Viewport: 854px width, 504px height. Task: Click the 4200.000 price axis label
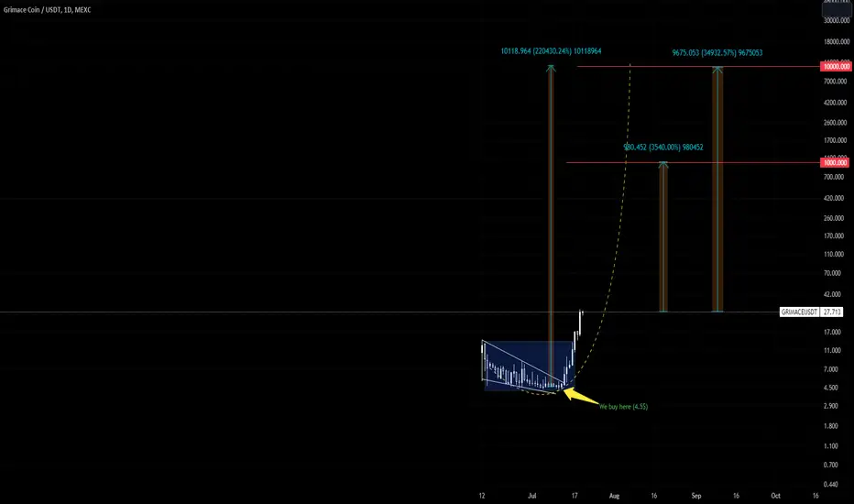click(835, 103)
